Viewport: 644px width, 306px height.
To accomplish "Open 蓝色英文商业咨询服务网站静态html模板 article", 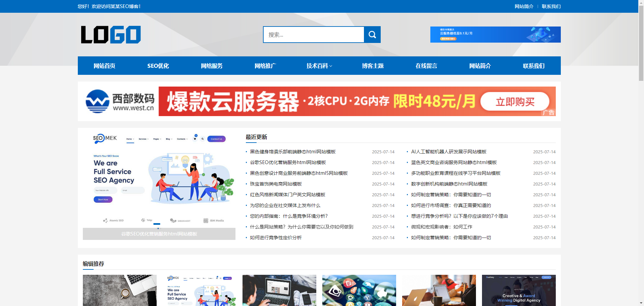I will tap(454, 162).
